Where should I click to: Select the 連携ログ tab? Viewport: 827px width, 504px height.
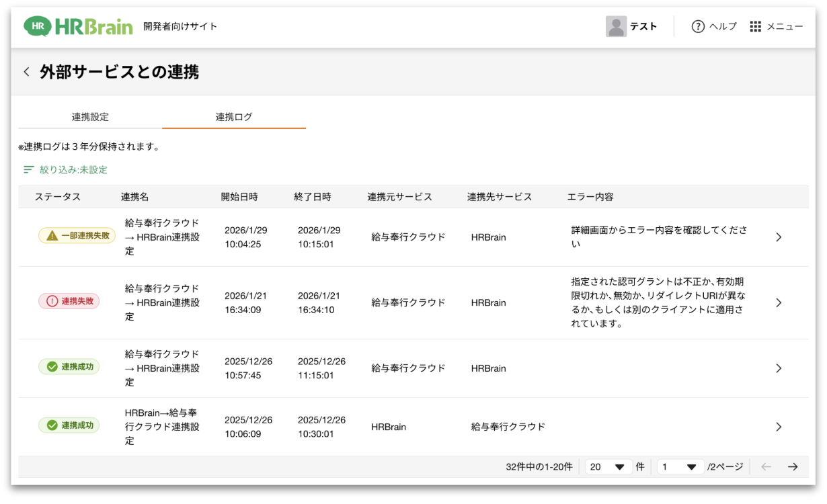click(x=234, y=117)
